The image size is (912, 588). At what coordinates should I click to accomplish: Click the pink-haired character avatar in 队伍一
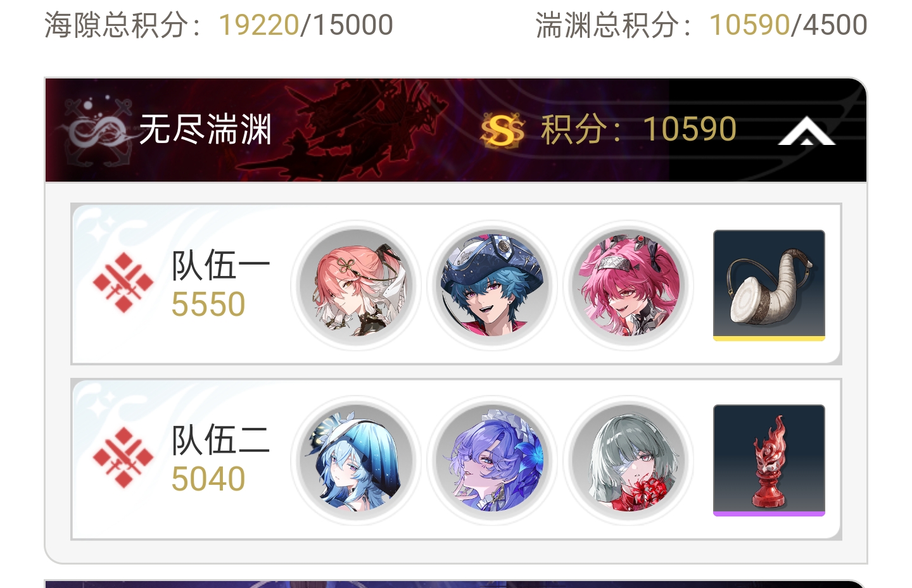pyautogui.click(x=357, y=285)
